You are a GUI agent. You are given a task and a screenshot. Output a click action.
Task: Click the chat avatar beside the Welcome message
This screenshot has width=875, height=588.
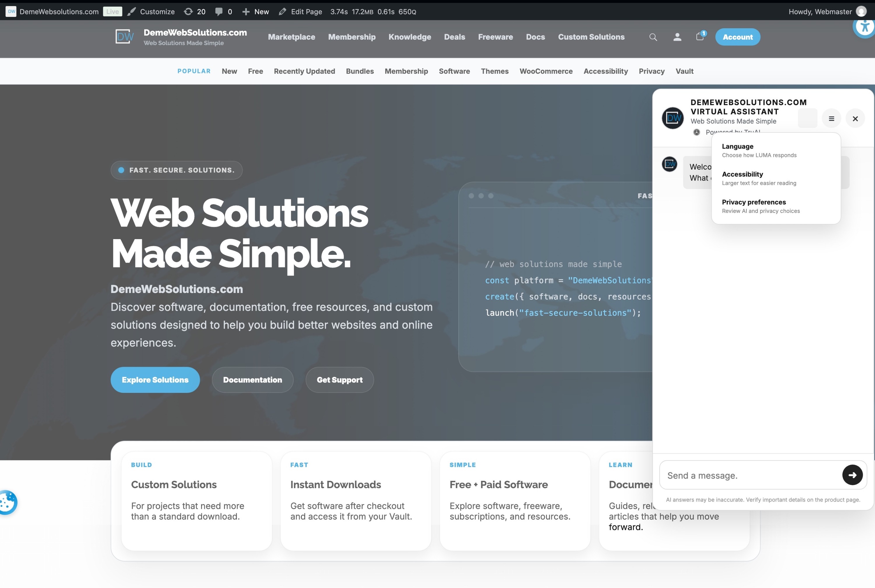669,164
